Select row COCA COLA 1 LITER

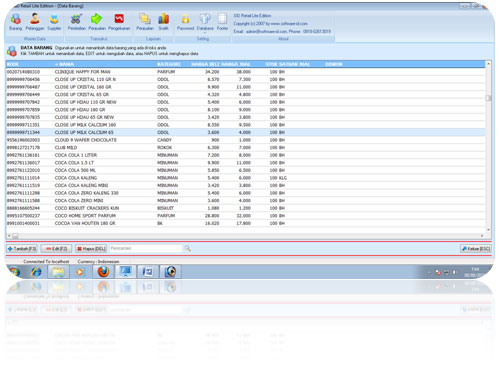pyautogui.click(x=246, y=155)
